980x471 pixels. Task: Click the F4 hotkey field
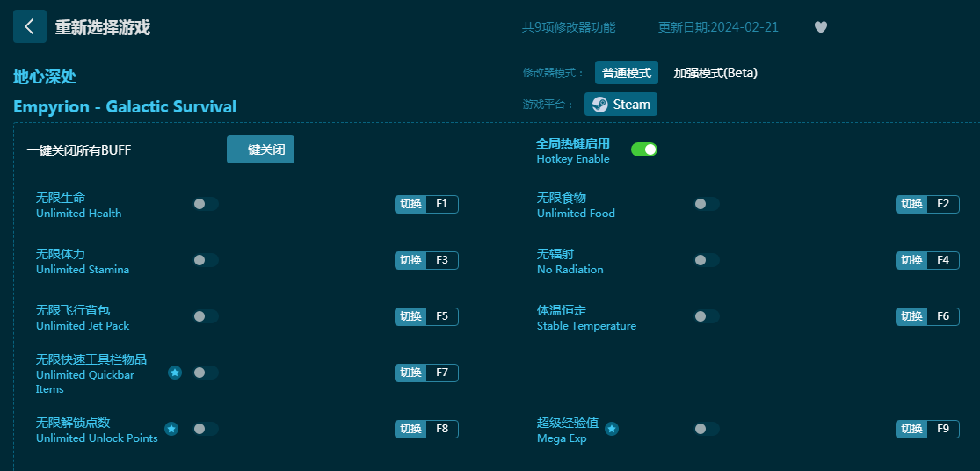point(943,260)
